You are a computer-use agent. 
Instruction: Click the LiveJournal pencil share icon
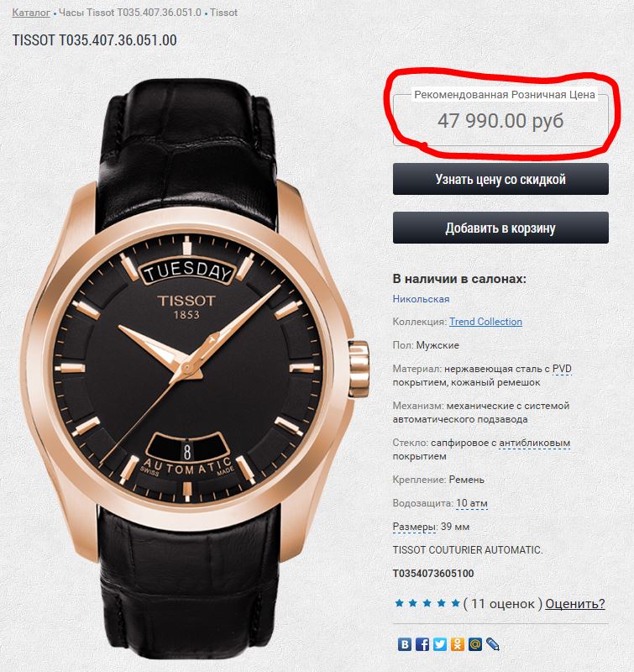[x=492, y=644]
